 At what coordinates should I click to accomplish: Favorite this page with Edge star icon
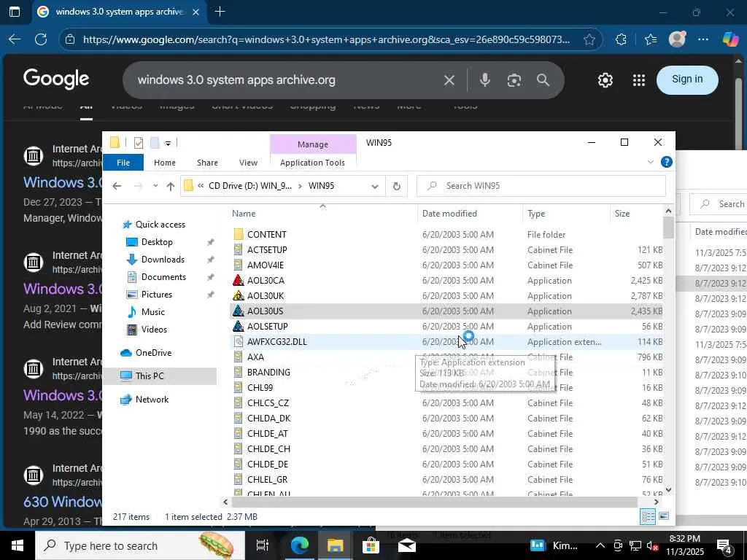pyautogui.click(x=589, y=39)
